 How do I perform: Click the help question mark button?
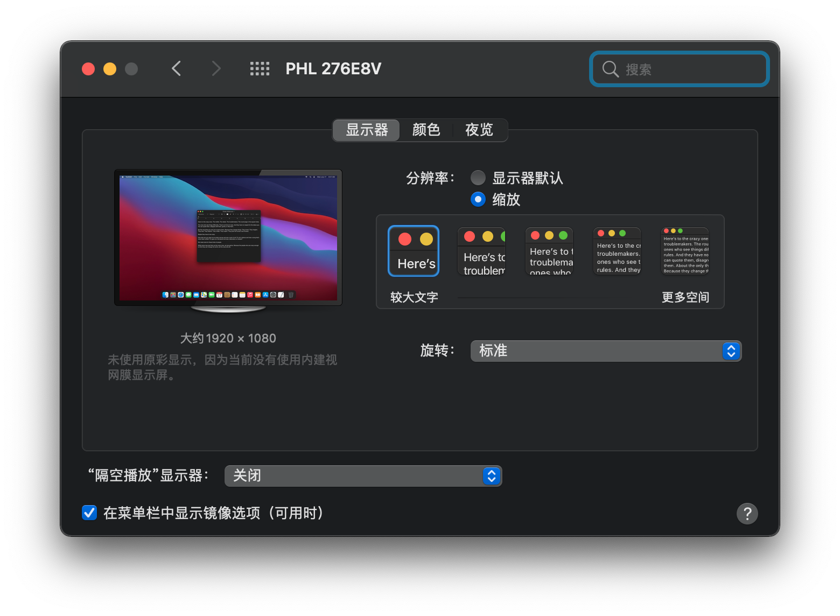click(x=747, y=514)
